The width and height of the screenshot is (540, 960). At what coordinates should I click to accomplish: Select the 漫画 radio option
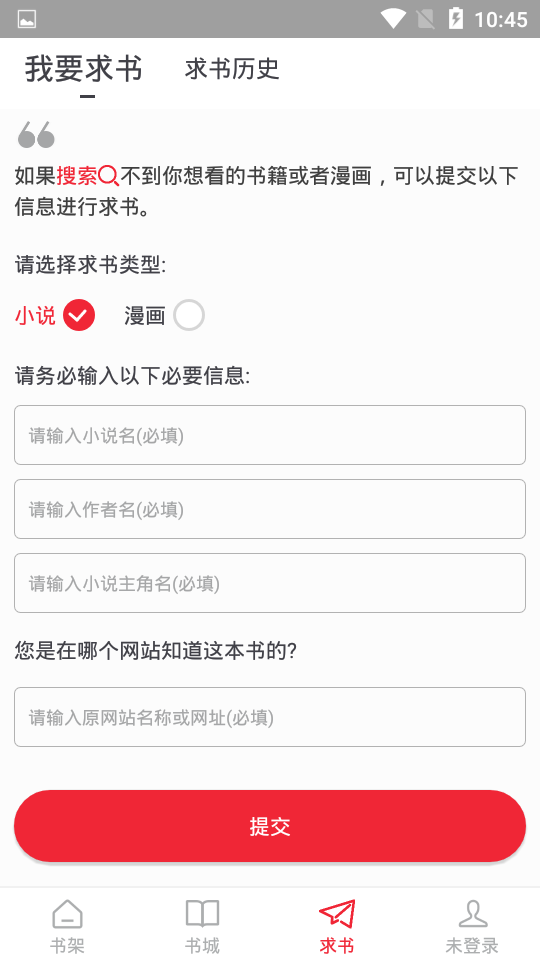[189, 316]
